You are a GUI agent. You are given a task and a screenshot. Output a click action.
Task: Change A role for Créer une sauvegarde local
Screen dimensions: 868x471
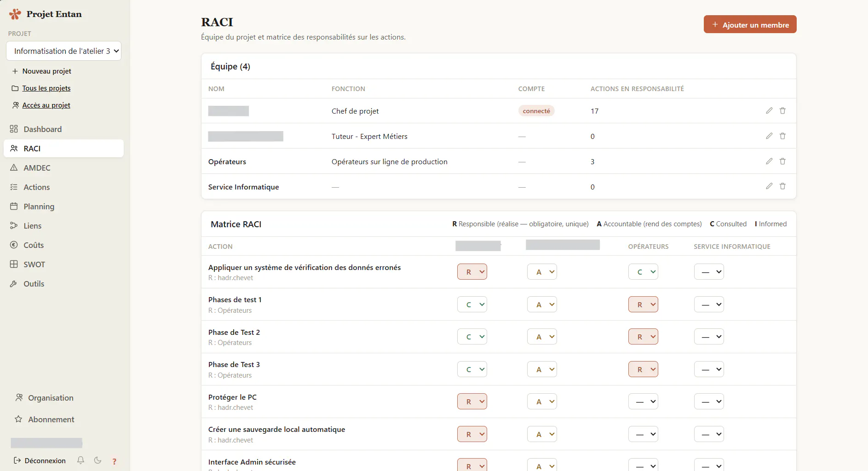(542, 434)
